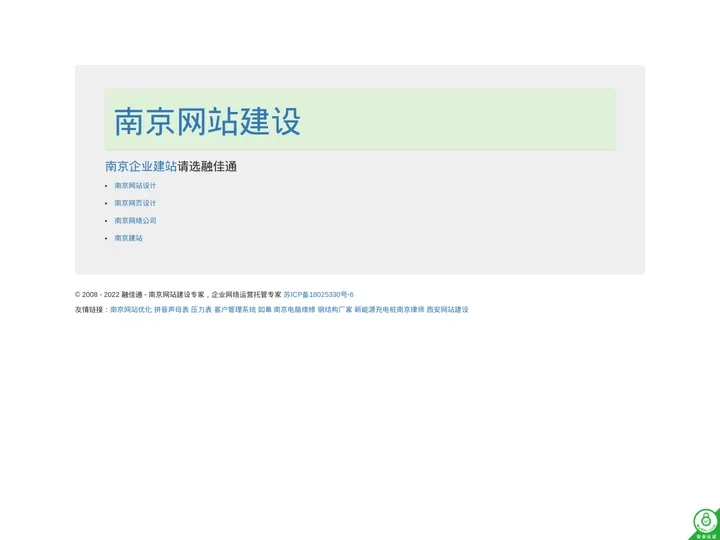Open friend link 客户管理系统
The image size is (720, 540).
(235, 309)
